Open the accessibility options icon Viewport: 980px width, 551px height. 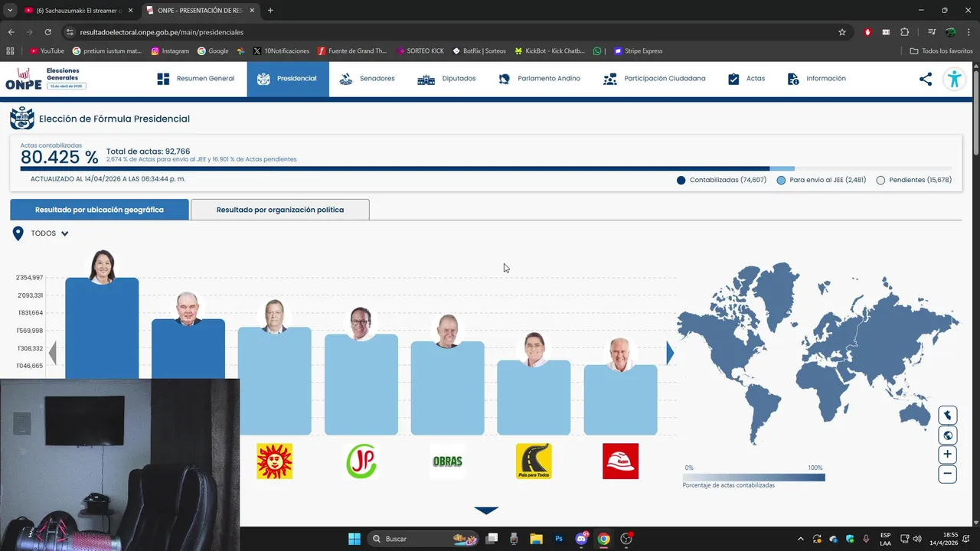click(x=954, y=79)
